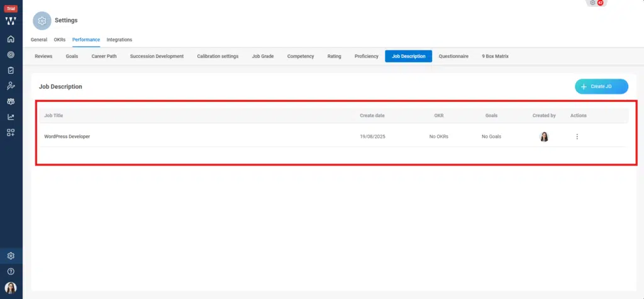Viewport: 644px width, 299px height.
Task: Open the Succession Development sub-tab
Action: [x=157, y=57]
